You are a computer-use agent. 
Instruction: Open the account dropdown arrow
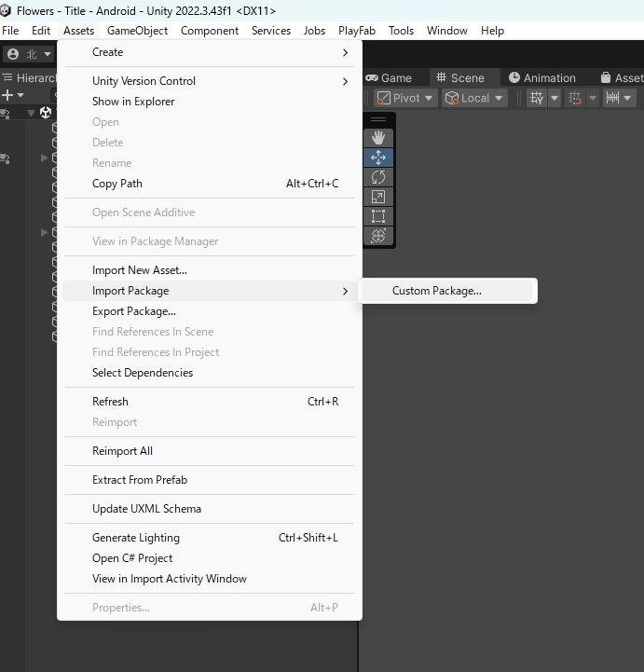point(48,54)
